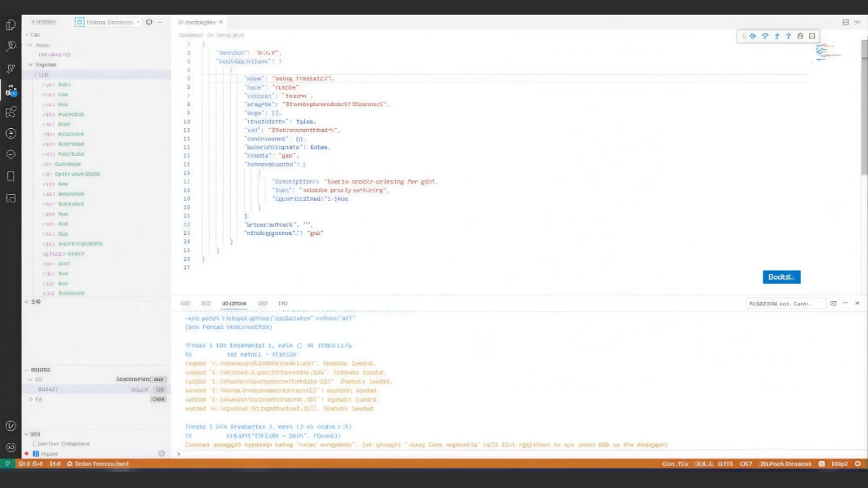868x488 pixels.
Task: Toggle the caught exceptions checkbox in breakpoints
Action: tap(35, 444)
